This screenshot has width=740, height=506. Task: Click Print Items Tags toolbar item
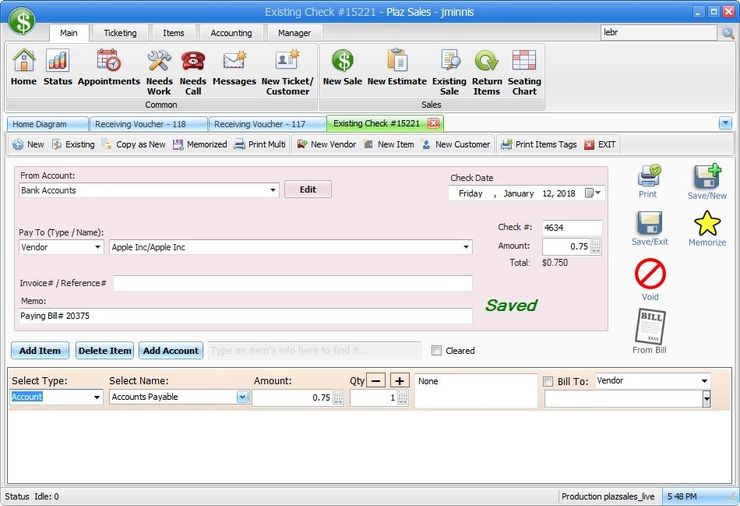pos(539,144)
